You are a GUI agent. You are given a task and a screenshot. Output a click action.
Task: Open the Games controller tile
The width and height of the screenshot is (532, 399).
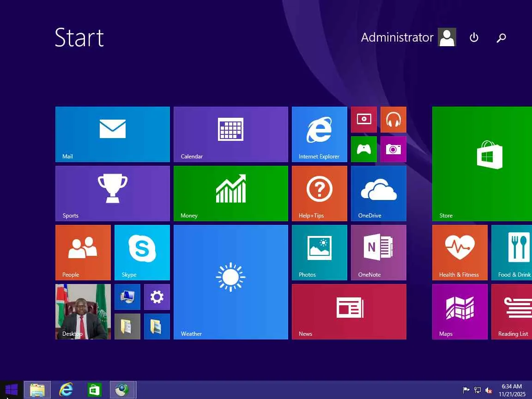pos(364,149)
